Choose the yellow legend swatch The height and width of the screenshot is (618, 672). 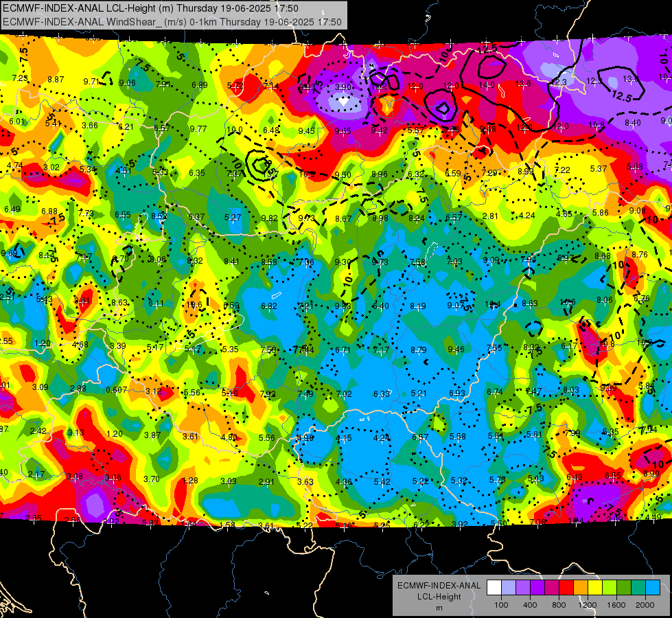click(x=595, y=588)
